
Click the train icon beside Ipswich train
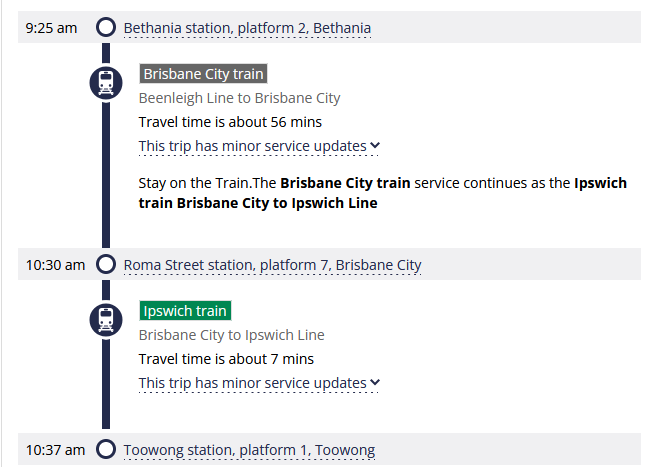pos(106,319)
